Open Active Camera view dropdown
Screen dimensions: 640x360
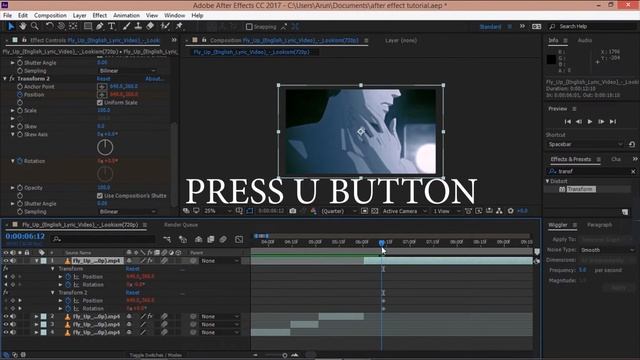(x=404, y=211)
